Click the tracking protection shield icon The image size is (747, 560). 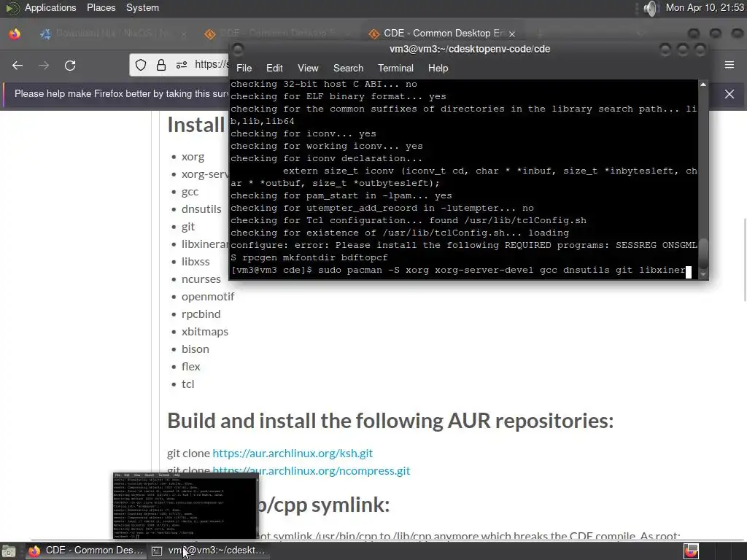pos(141,65)
